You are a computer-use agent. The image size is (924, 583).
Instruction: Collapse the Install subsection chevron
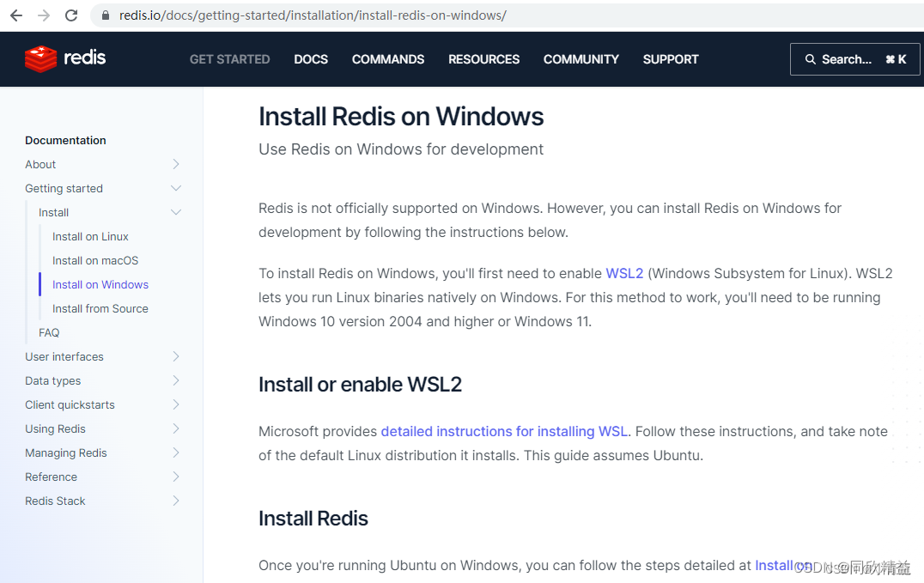pyautogui.click(x=175, y=213)
